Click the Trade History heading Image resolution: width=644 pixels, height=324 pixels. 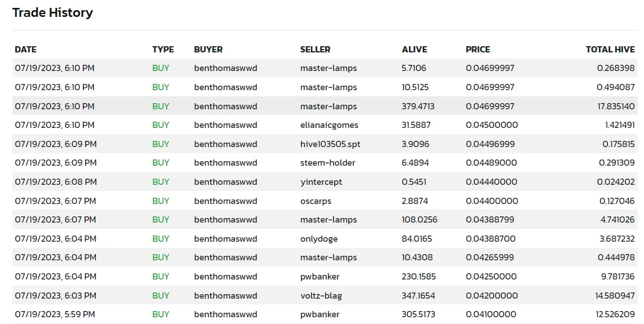pos(52,13)
